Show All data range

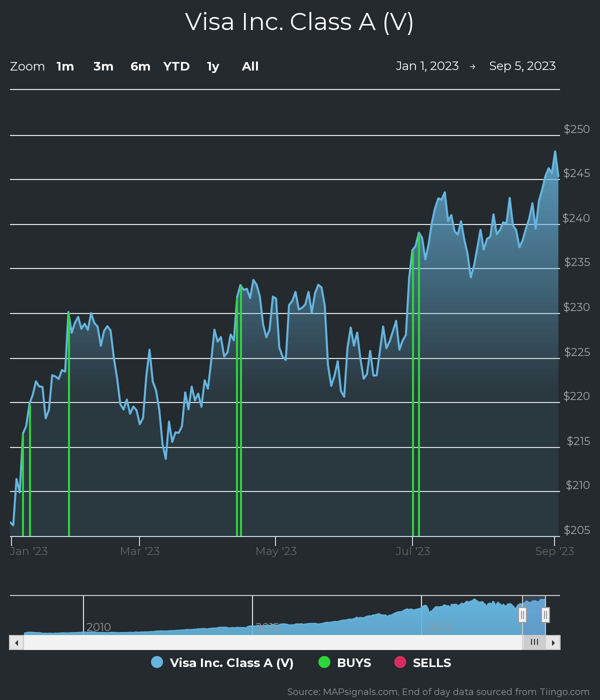coord(250,66)
